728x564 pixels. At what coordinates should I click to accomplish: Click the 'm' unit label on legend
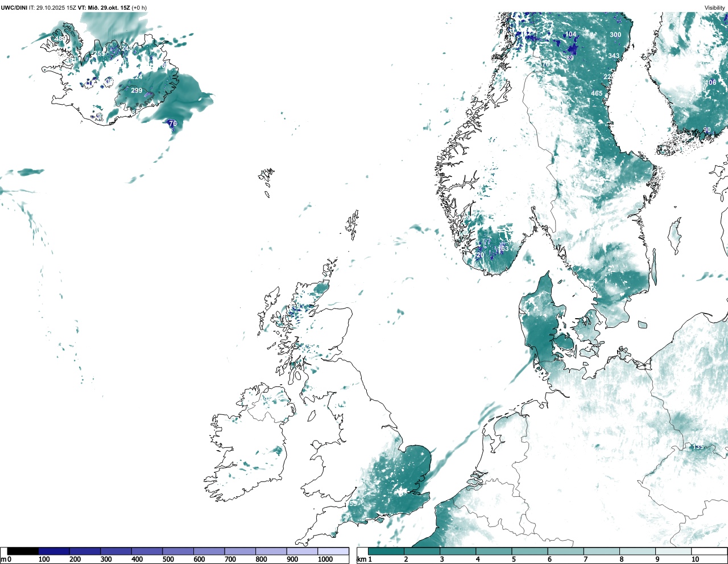3,559
